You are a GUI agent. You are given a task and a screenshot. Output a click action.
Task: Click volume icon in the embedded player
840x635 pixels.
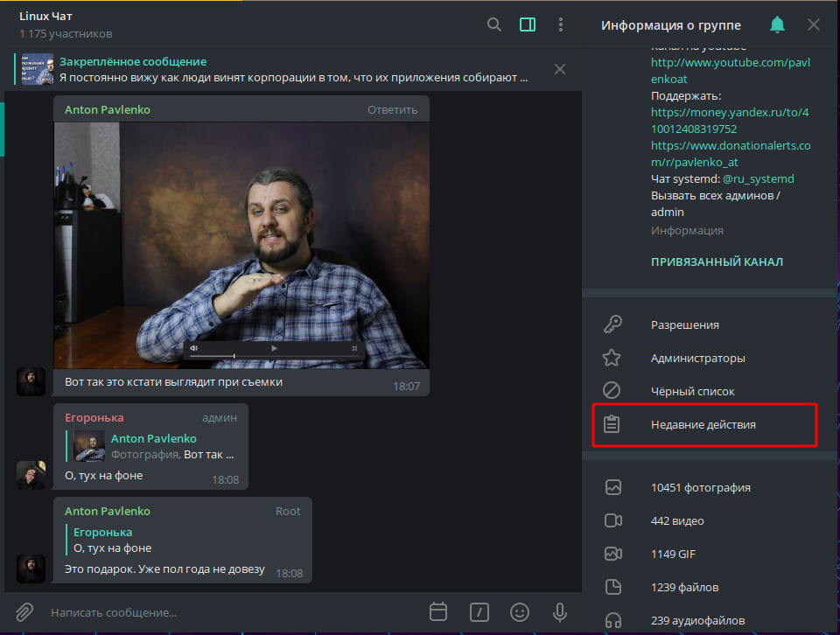(x=194, y=348)
